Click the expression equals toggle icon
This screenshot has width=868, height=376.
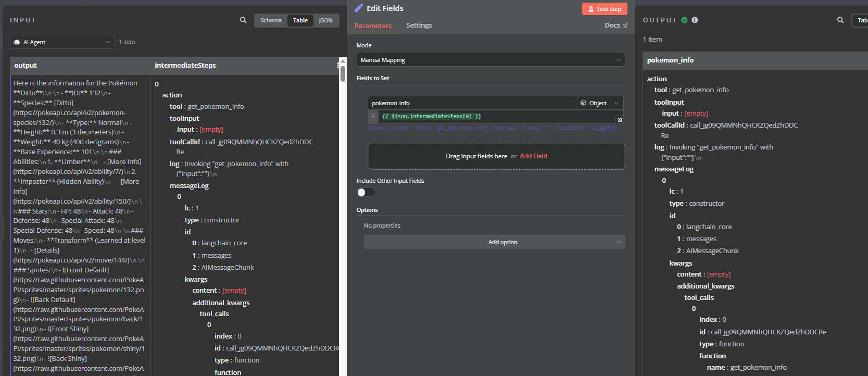pos(373,116)
